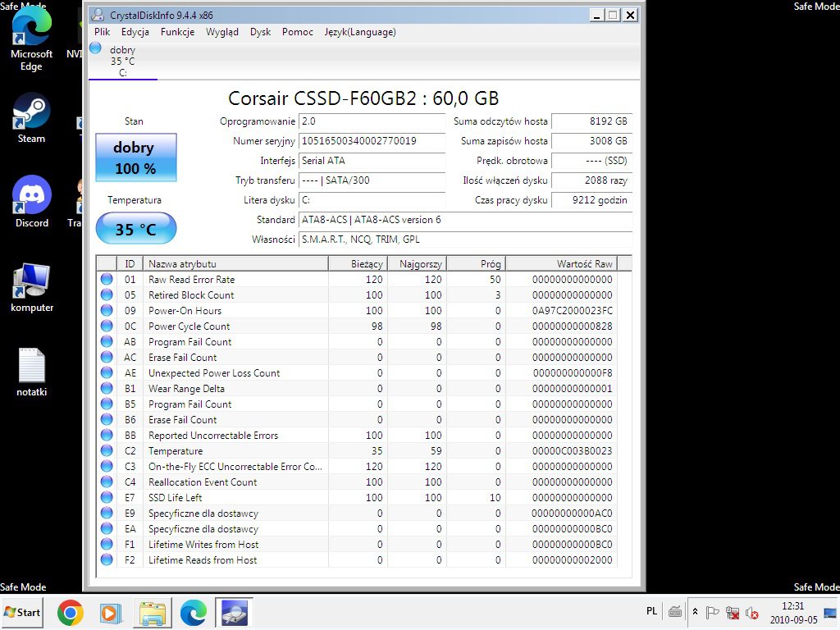Click the Wartość Raw column header
840x630 pixels.
click(561, 263)
